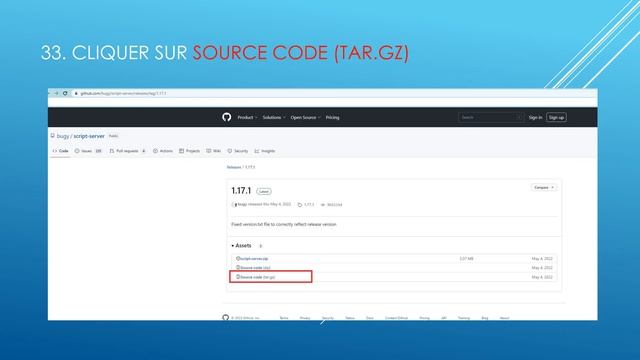Click the commit hash icon in release info
Screen dimensions: 640x360
(x=322, y=204)
